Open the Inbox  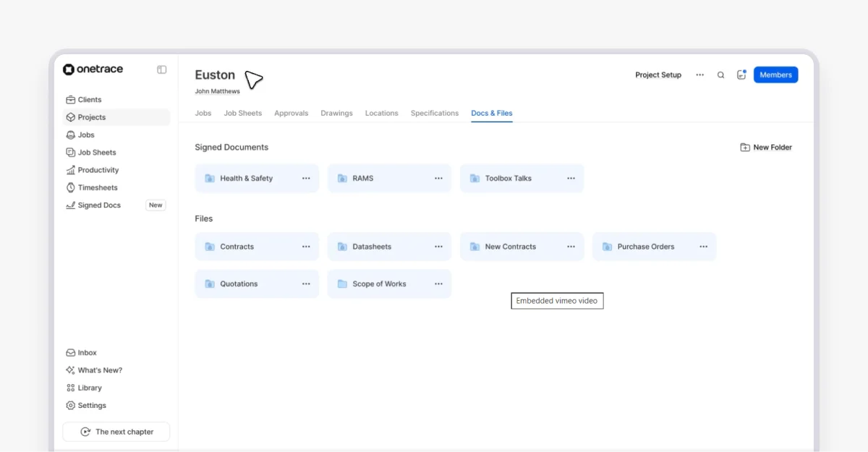click(x=116, y=353)
